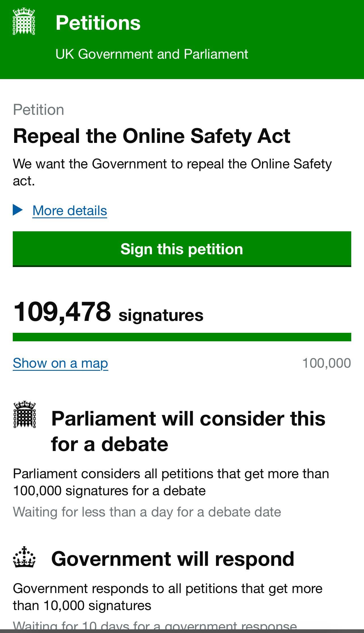Click UK Government and Parliament subtitle
Image resolution: width=364 pixels, height=633 pixels.
click(x=152, y=54)
